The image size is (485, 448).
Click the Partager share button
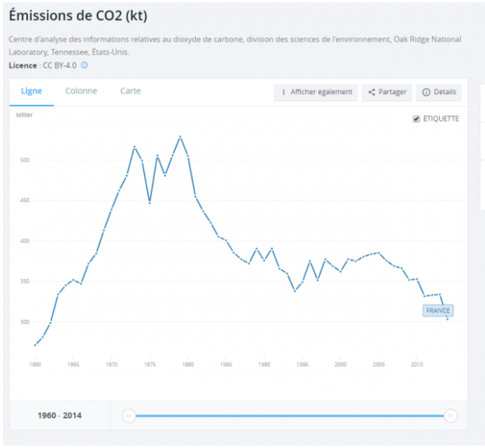click(387, 92)
